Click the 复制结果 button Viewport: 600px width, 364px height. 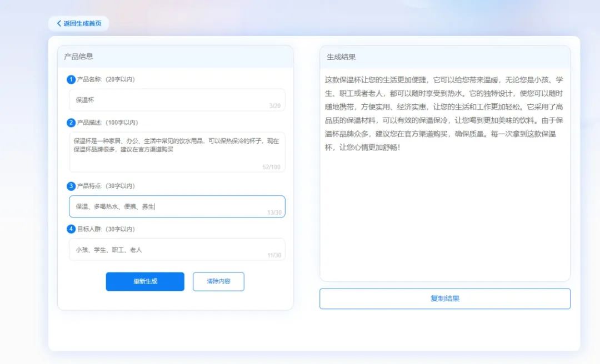point(445,299)
